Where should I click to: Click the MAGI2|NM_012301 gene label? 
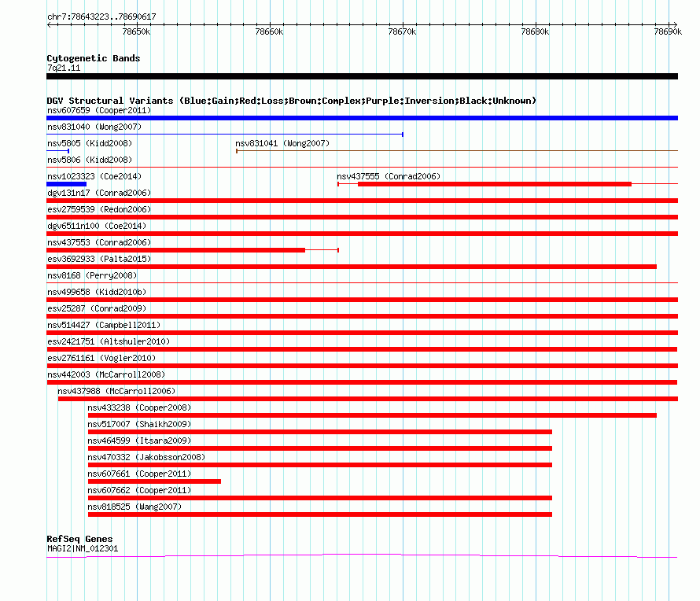(x=83, y=549)
